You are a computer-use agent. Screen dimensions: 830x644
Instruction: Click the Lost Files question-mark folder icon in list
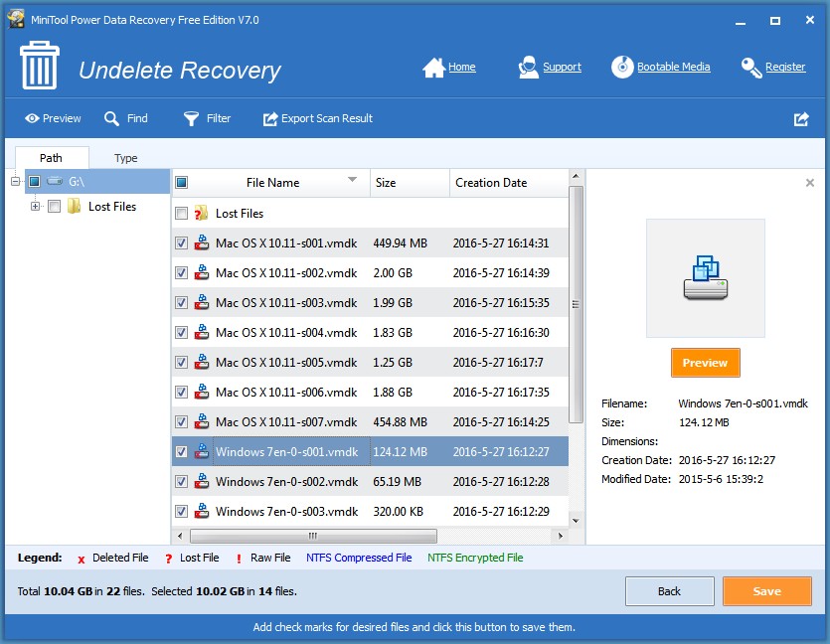pyautogui.click(x=201, y=214)
